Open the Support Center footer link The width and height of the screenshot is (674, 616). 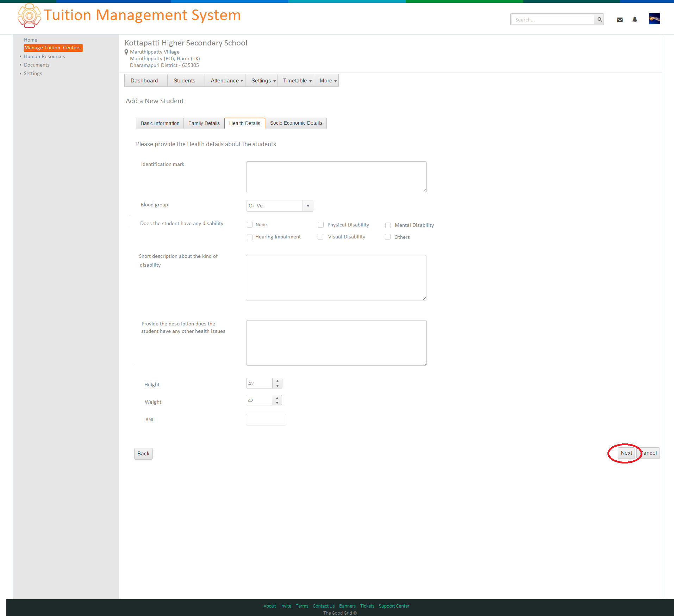pos(394,606)
